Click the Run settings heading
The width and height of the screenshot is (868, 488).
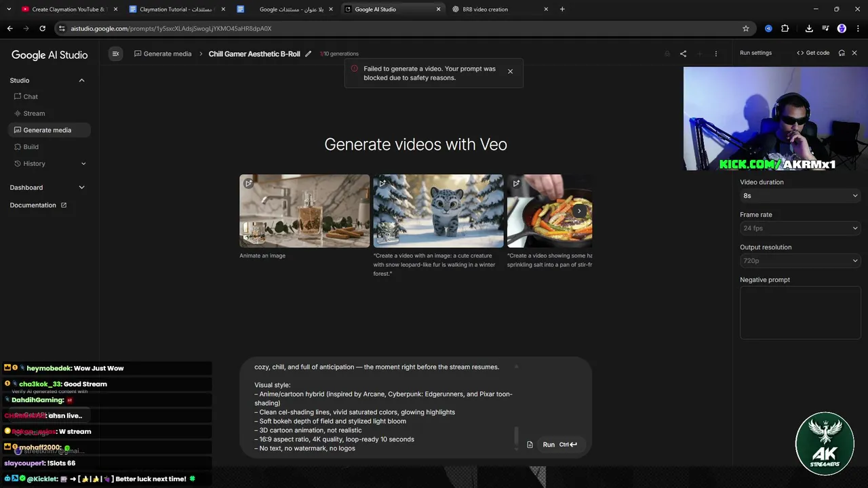coord(755,53)
